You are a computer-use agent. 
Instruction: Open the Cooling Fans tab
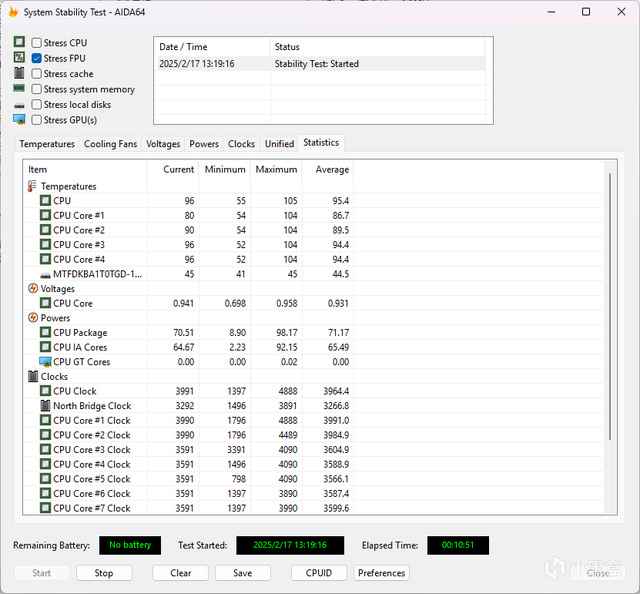(110, 144)
